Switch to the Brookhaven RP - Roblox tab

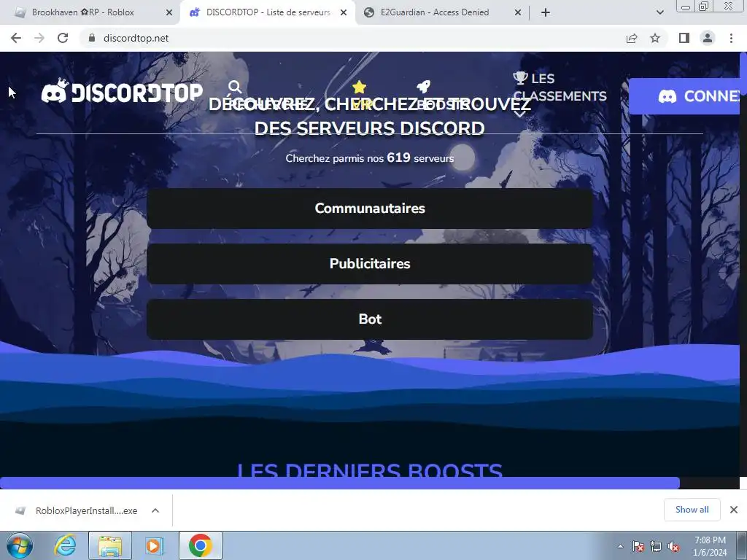89,12
